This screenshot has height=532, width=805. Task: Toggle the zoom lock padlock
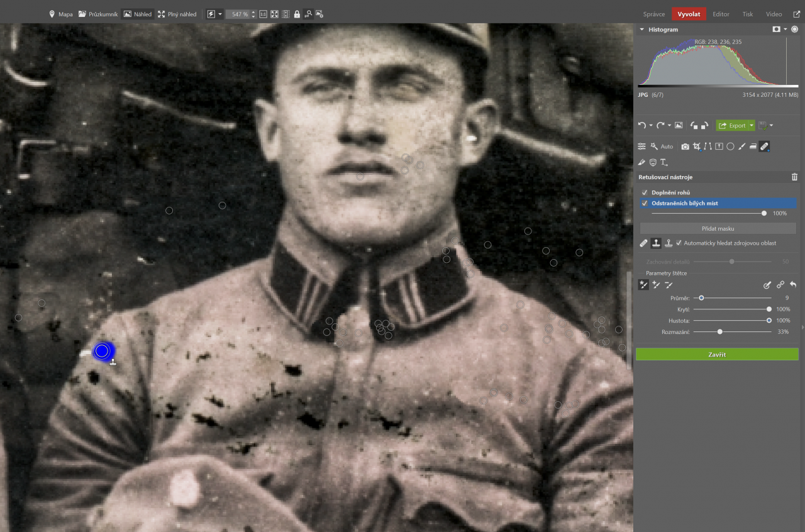297,14
